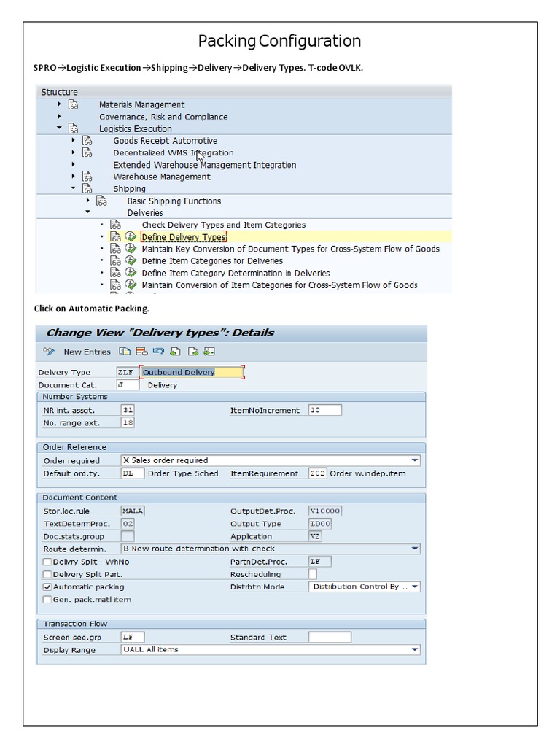Click the Copy As toolbar icon
The height and width of the screenshot is (747, 560).
coord(125,352)
